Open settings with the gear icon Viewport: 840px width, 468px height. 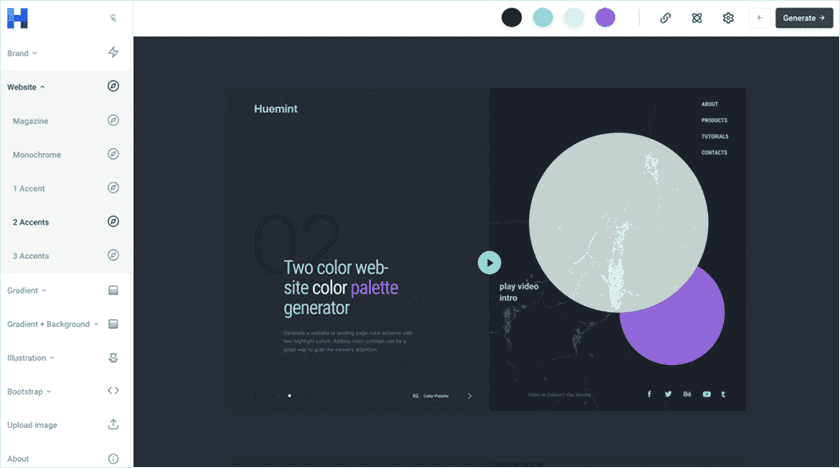[x=728, y=18]
